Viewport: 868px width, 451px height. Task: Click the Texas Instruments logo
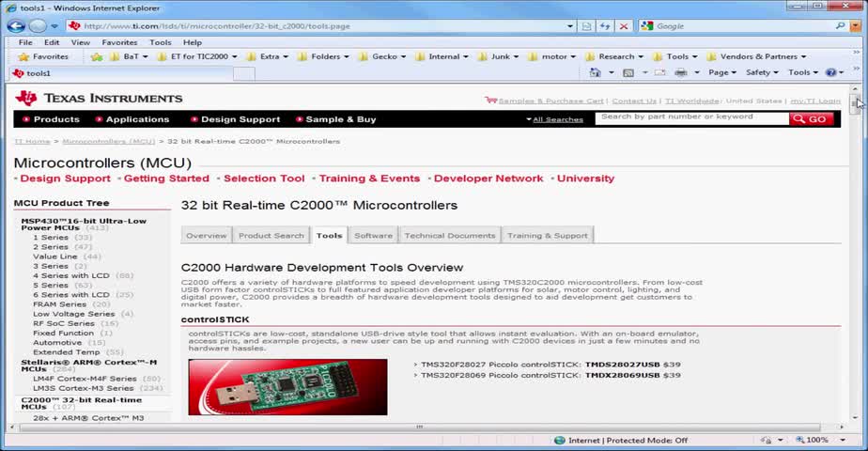[99, 98]
